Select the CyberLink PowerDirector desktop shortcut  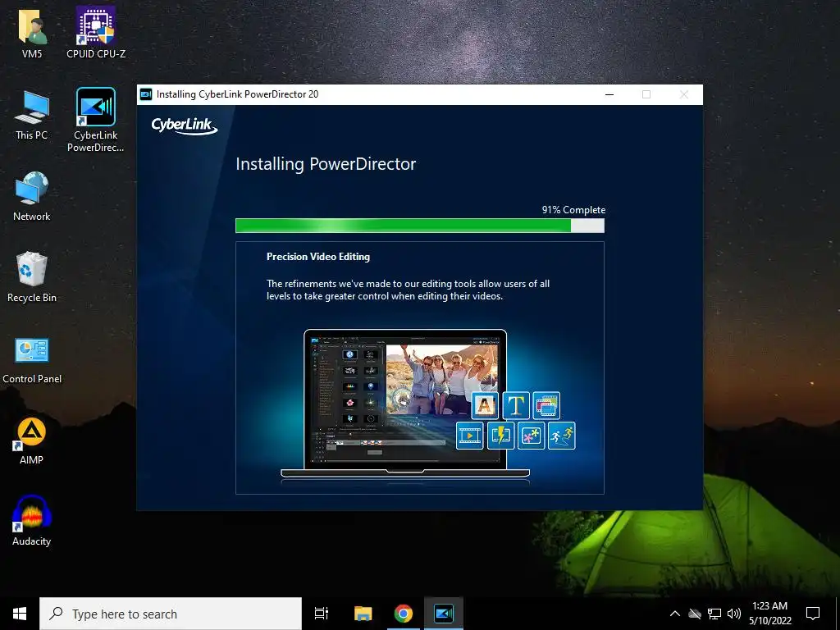click(95, 120)
